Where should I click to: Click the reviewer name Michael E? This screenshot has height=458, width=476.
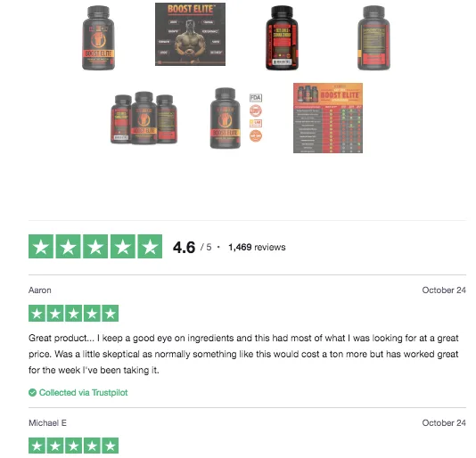click(47, 422)
